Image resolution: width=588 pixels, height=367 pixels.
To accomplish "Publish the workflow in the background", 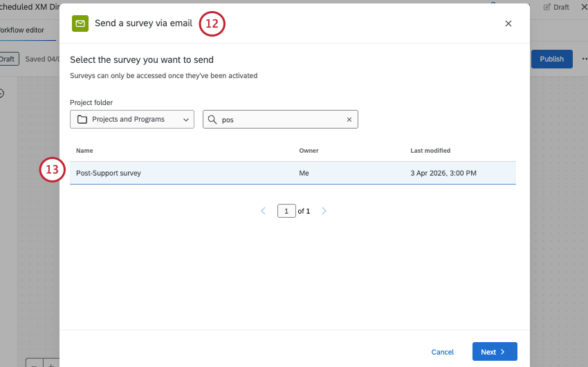I will click(x=551, y=59).
